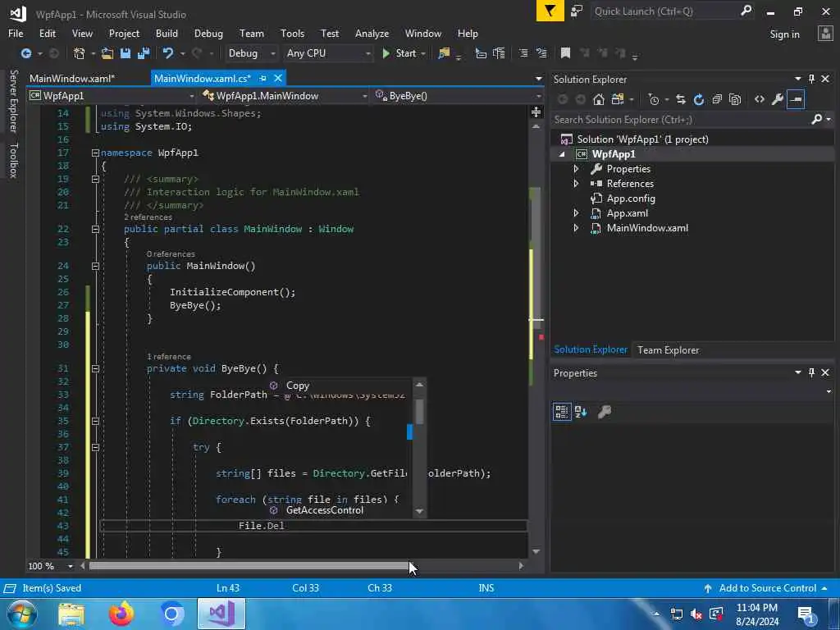
Task: Select GetAccessControl in the IntelliSense list
Action: click(325, 510)
